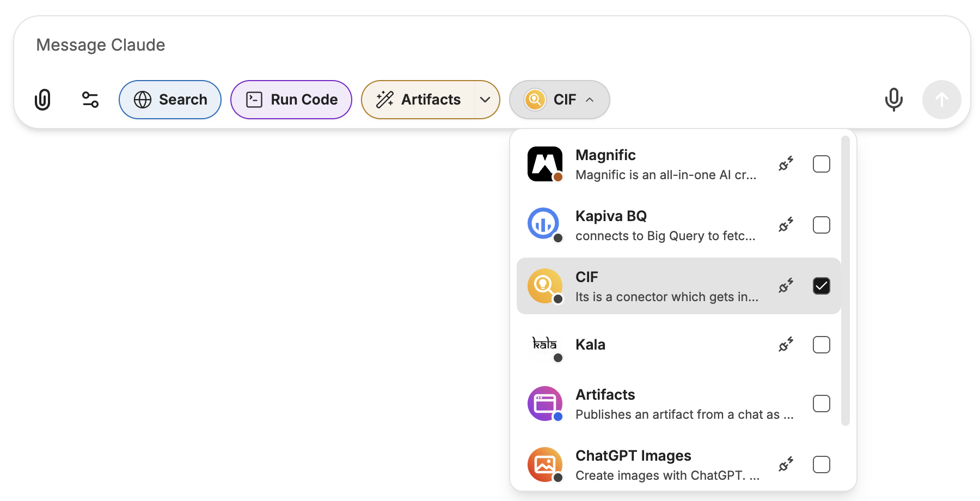Uncheck the CIF connector checkbox

(822, 286)
